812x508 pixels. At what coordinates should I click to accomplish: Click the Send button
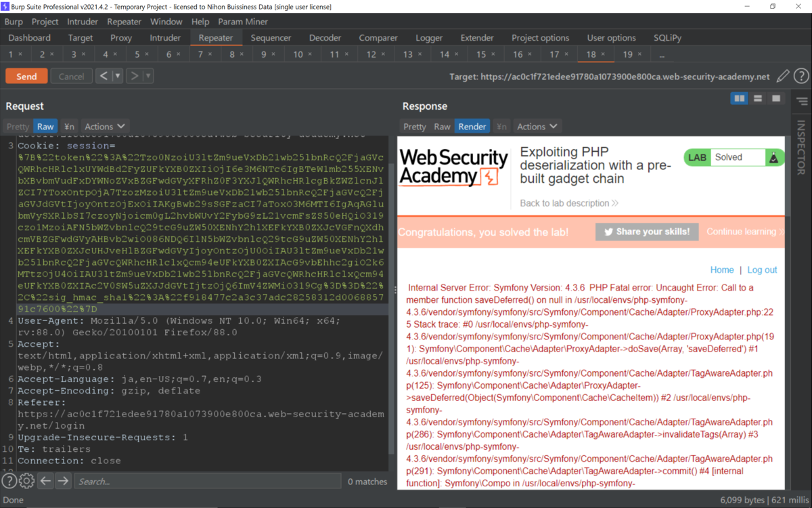click(26, 77)
